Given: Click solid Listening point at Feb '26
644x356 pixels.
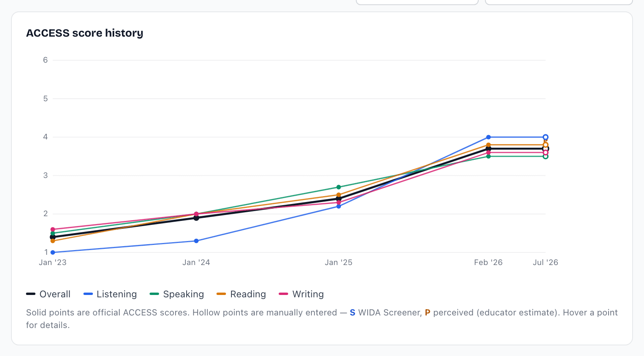Looking at the screenshot, I should tap(489, 137).
